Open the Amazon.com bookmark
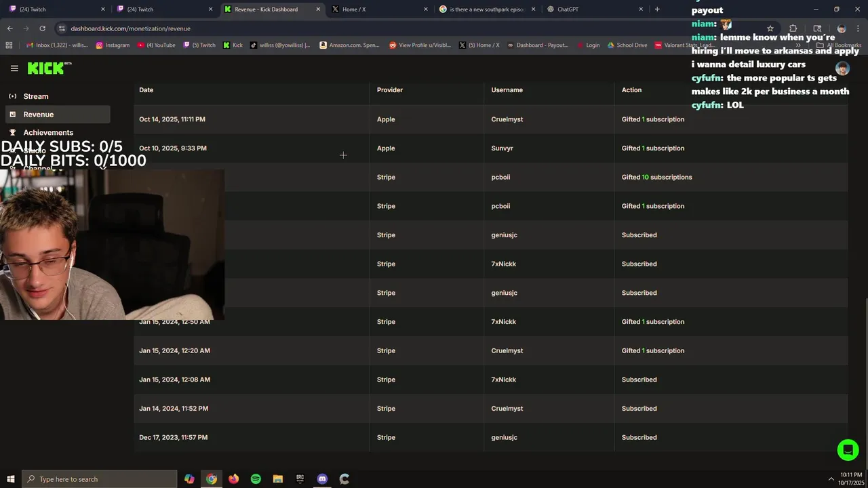 tap(349, 45)
